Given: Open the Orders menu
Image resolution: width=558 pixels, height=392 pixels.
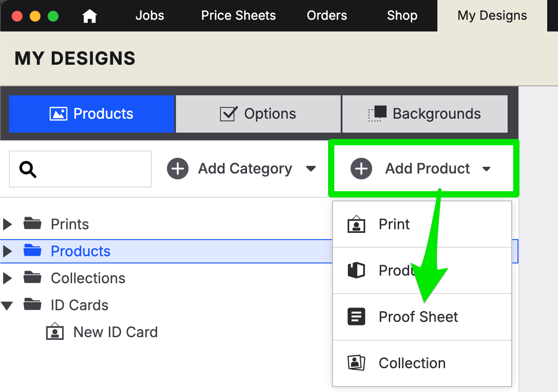Looking at the screenshot, I should [x=327, y=16].
